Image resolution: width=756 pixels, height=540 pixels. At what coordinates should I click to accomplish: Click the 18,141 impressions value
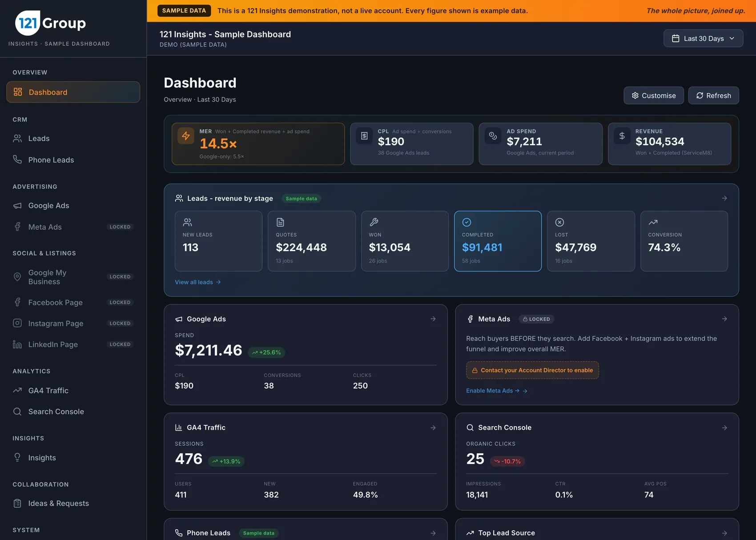tap(477, 495)
